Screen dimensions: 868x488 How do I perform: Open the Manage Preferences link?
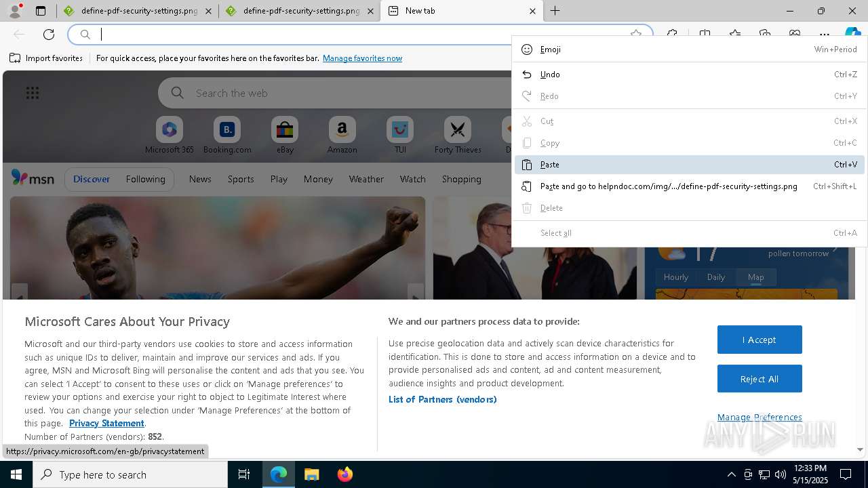(x=759, y=417)
